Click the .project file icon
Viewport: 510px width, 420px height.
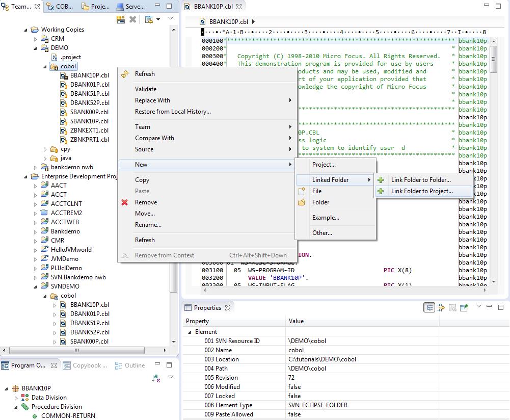tap(55, 57)
